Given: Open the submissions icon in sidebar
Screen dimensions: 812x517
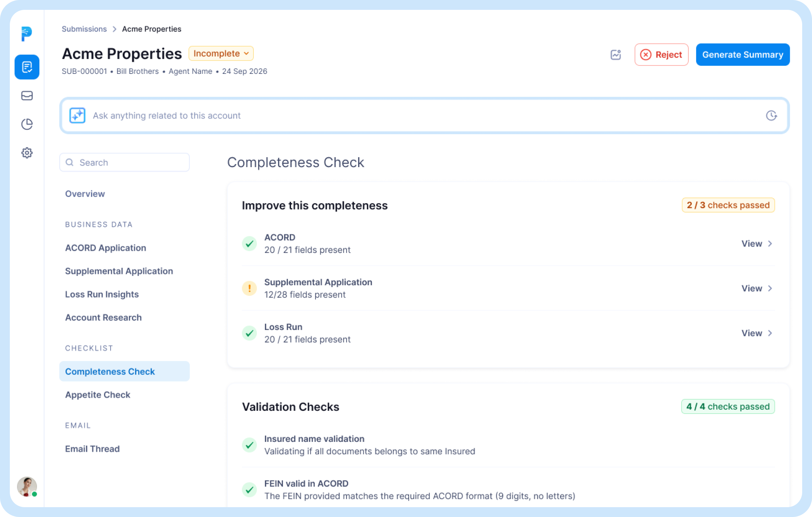Looking at the screenshot, I should pos(27,67).
